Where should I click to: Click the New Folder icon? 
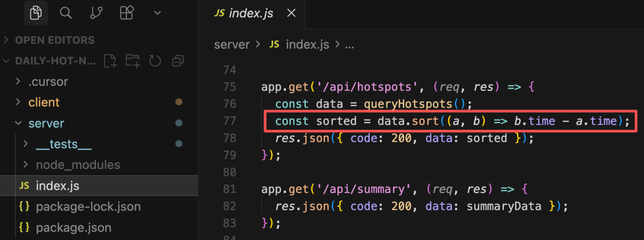click(132, 61)
